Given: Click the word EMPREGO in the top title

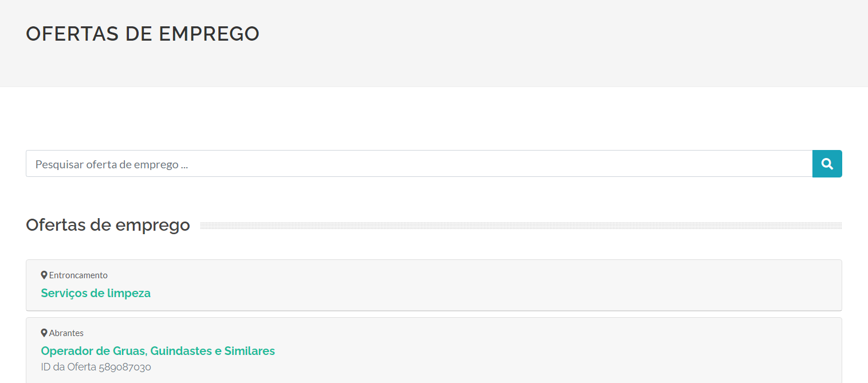Looking at the screenshot, I should click(209, 34).
